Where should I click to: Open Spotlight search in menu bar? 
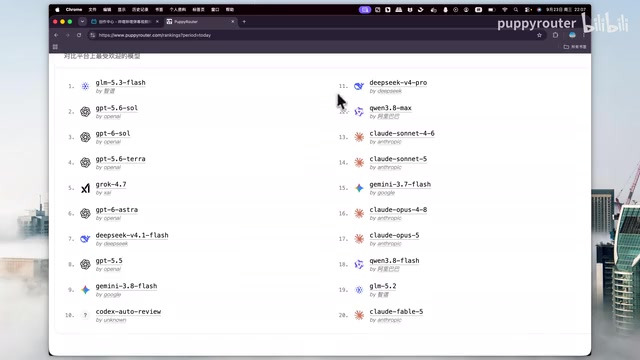pyautogui.click(x=516, y=9)
